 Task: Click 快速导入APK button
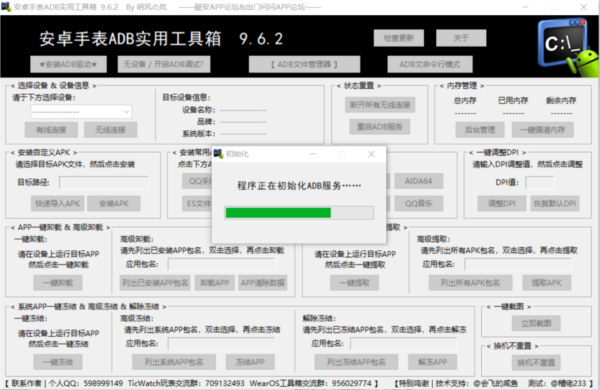click(58, 204)
